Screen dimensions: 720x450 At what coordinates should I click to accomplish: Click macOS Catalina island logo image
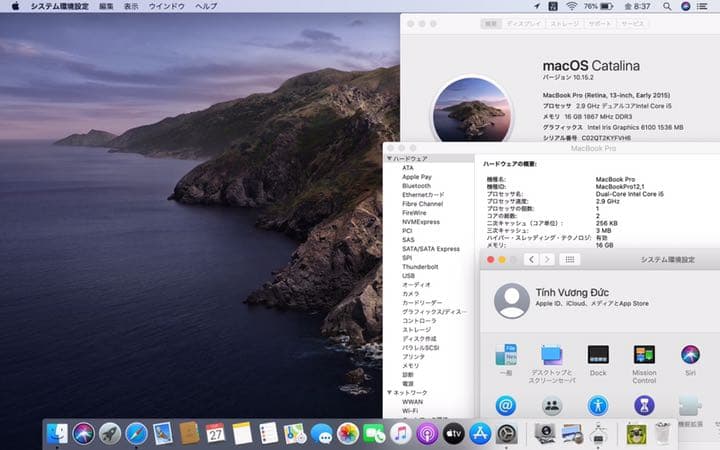tap(472, 109)
